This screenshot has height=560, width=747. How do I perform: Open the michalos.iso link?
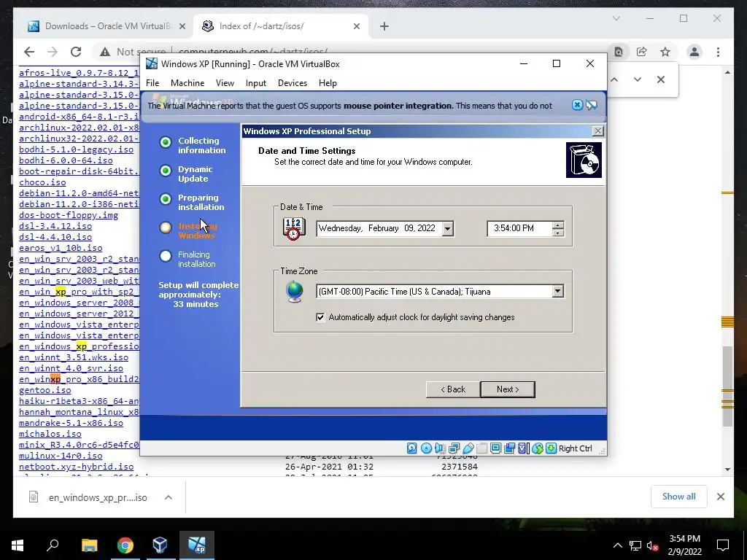coord(50,434)
